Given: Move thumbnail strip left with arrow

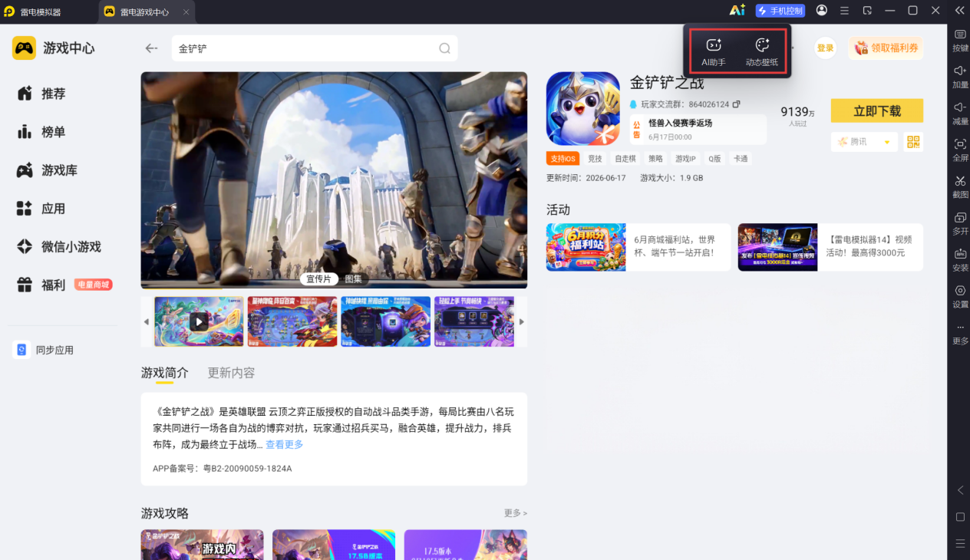Looking at the screenshot, I should click(x=147, y=322).
